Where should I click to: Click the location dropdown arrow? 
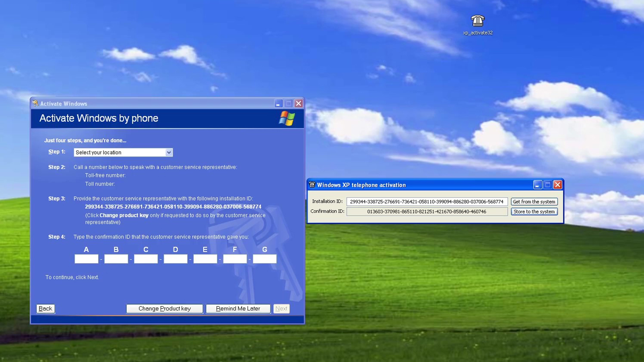tap(169, 152)
